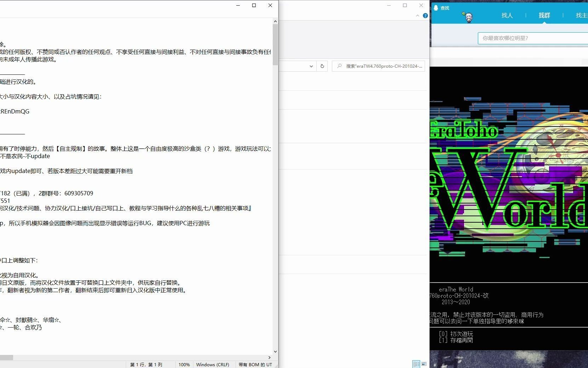Click the Notepad status 第 1 行，第 1 列

click(x=146, y=364)
